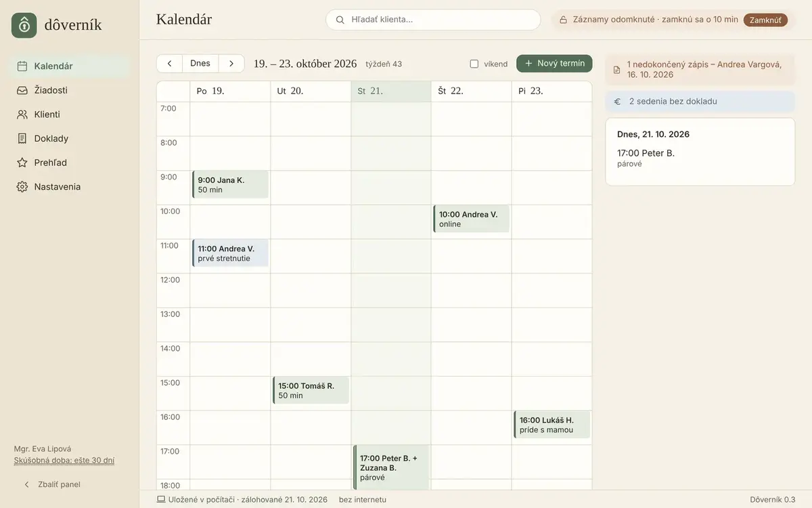Image resolution: width=812 pixels, height=508 pixels.
Task: Open the Skúšobná doba trial link
Action: pos(64,461)
